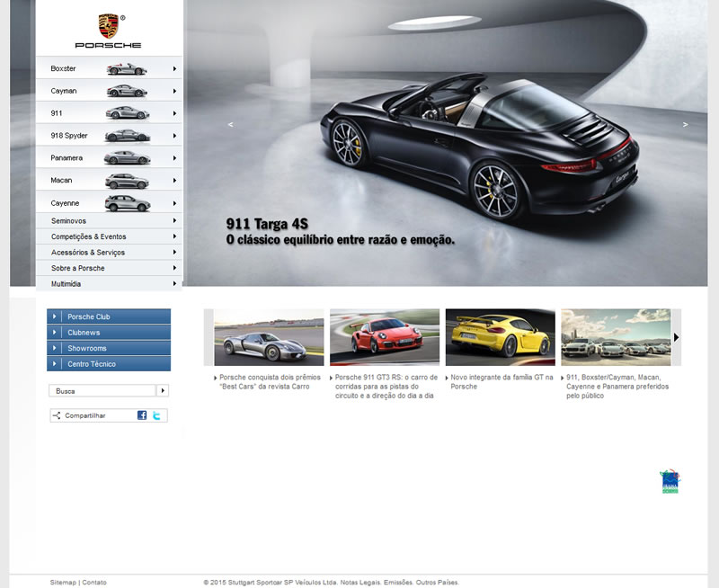Image resolution: width=719 pixels, height=588 pixels.
Task: Expand 918 Spyder submenu arrow
Action: click(x=174, y=136)
